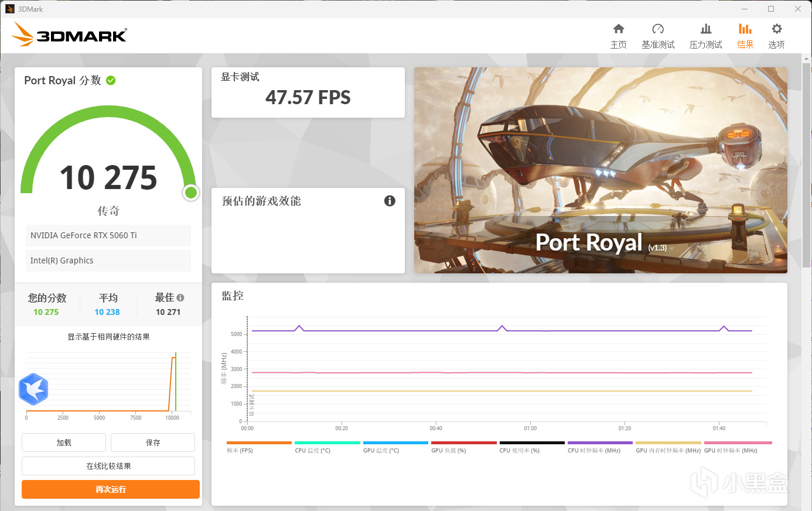
Task: Click the 传奇 rating label
Action: click(x=108, y=211)
